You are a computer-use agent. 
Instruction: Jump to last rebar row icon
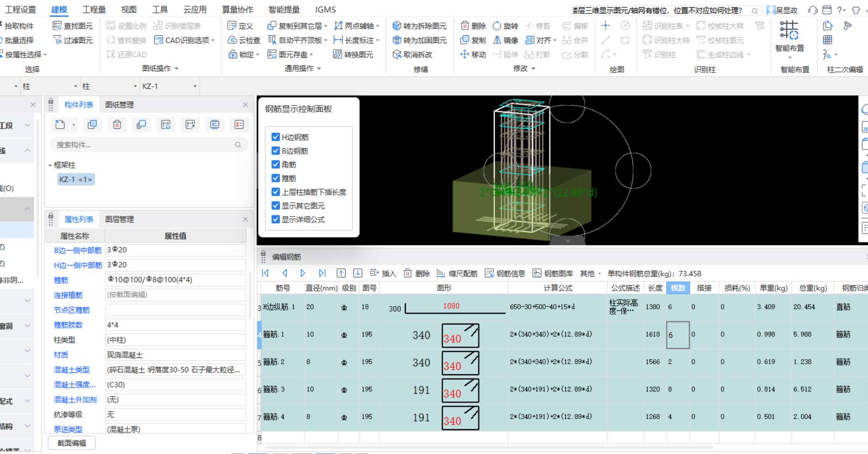322,273
